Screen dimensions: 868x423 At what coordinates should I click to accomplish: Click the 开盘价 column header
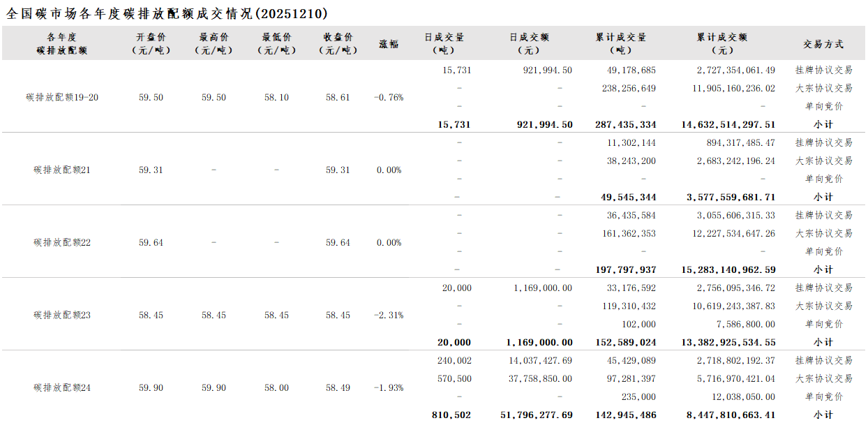(151, 43)
